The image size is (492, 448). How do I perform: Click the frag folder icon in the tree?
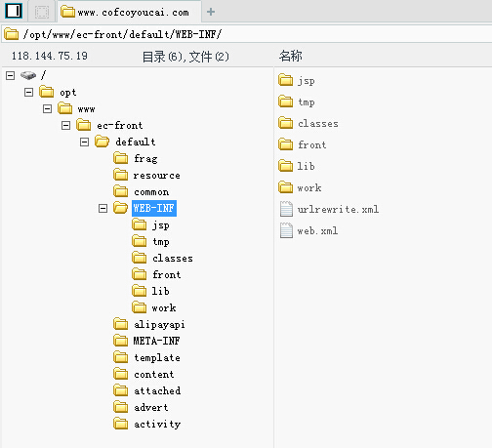(121, 158)
